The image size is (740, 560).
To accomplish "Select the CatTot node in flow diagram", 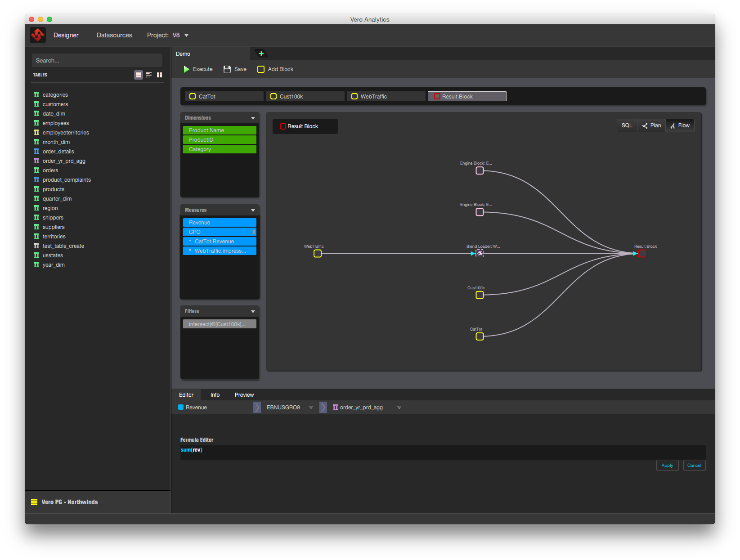I will [x=480, y=336].
